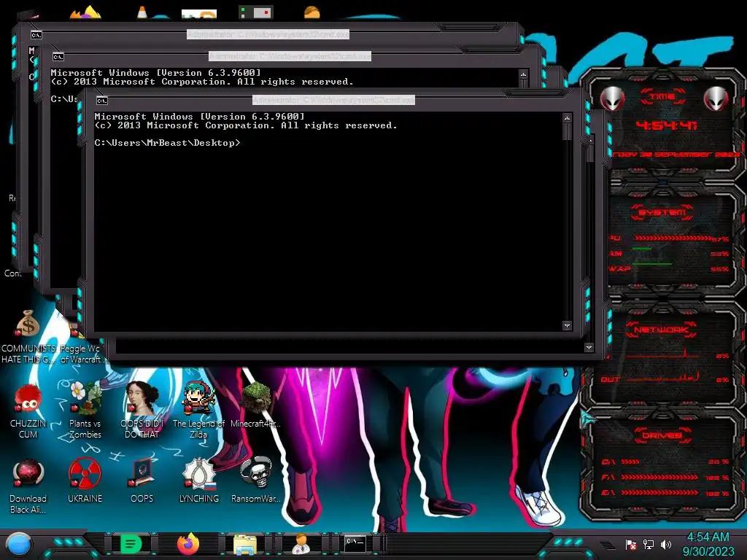Launch Firefox from the taskbar

[188, 544]
